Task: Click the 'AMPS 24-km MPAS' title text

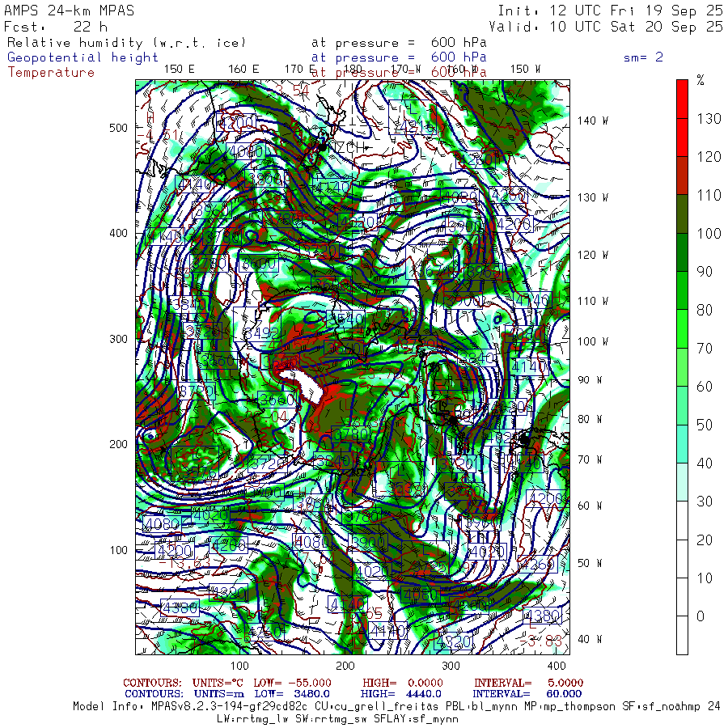Action: point(70,11)
